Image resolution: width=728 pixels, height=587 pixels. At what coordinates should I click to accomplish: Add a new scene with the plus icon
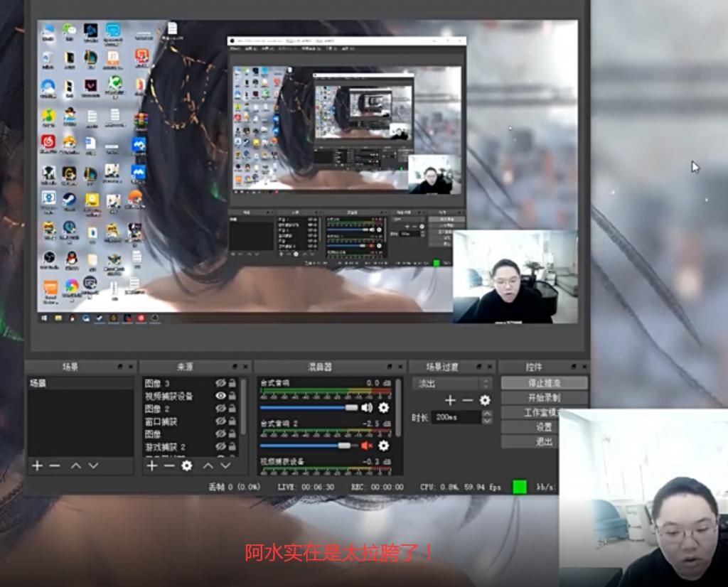click(x=38, y=465)
